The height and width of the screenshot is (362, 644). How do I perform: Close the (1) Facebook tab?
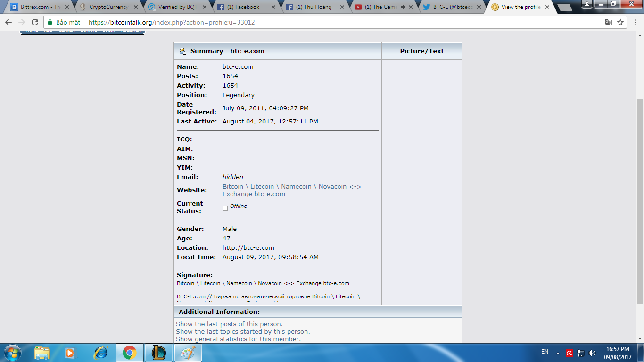pyautogui.click(x=273, y=7)
